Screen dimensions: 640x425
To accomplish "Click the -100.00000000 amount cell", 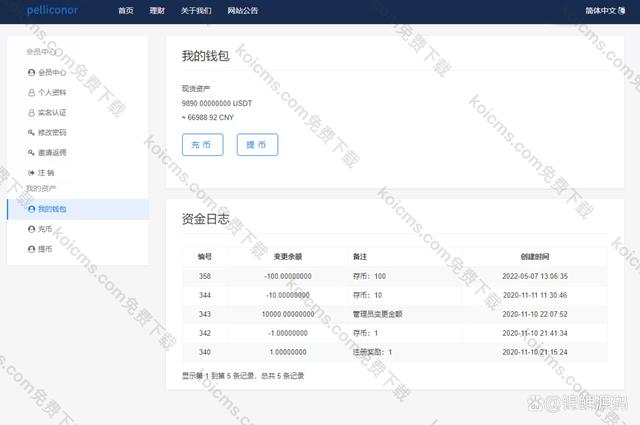I will click(288, 276).
